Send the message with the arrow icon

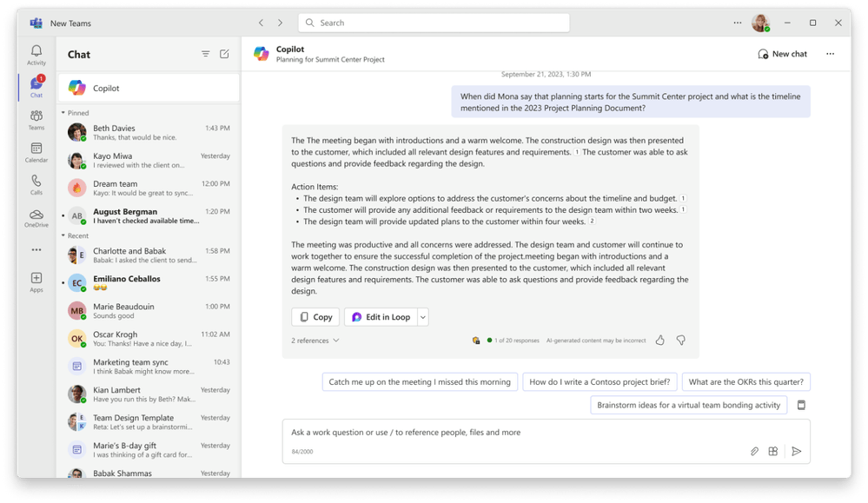coord(796,452)
